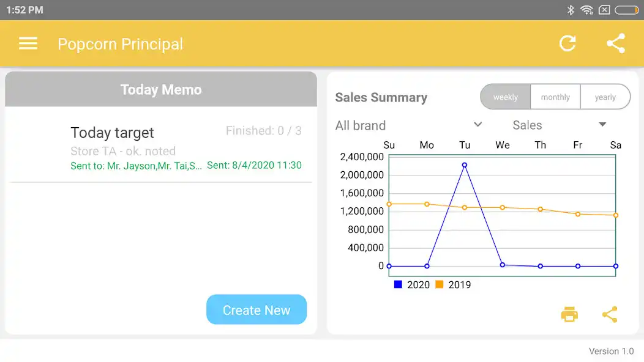Switch sales summary to weekly view
This screenshot has width=644, height=362.
tap(506, 97)
